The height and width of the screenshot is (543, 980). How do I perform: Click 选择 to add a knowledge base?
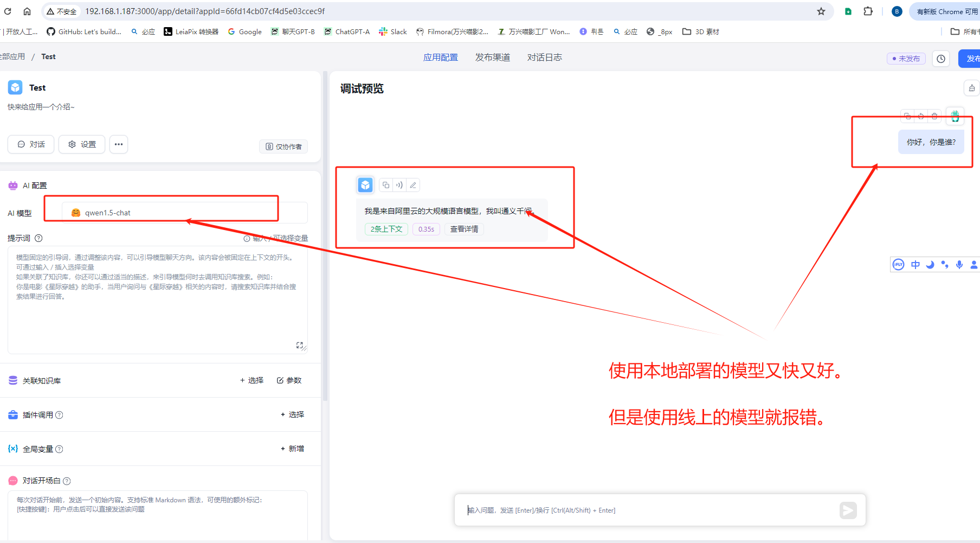tap(252, 380)
